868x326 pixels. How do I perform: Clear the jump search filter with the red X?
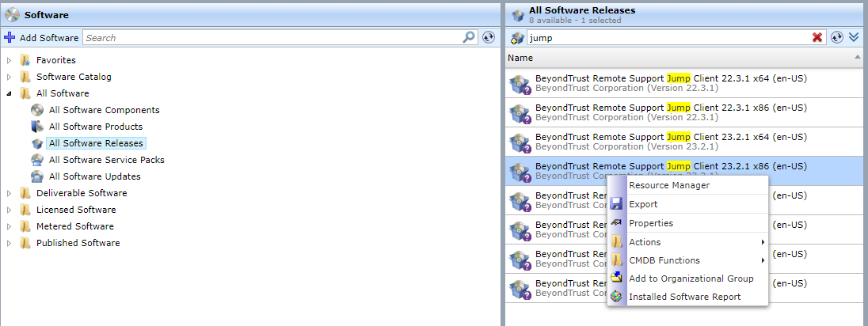point(817,38)
